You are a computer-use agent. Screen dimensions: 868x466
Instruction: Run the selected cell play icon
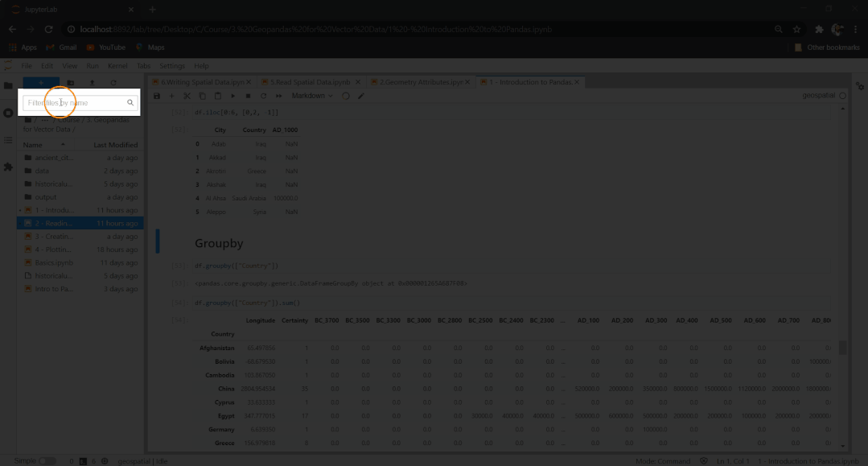[233, 96]
